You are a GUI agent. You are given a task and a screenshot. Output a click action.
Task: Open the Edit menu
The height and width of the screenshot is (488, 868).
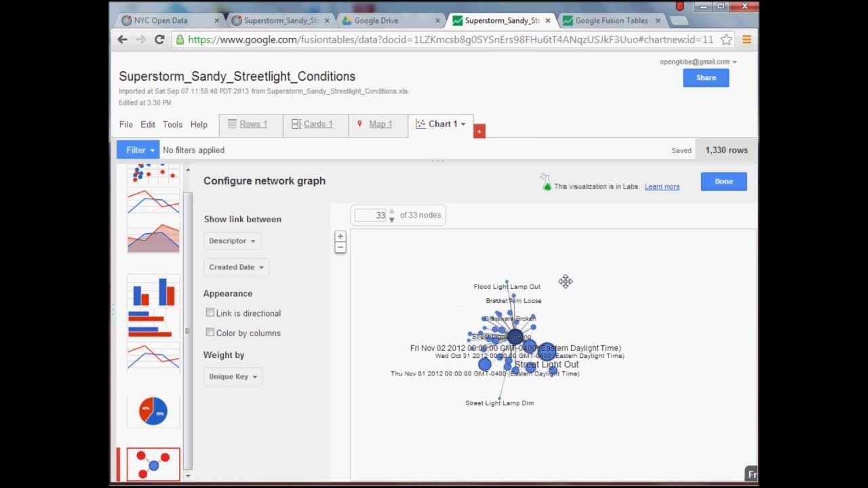click(x=148, y=125)
